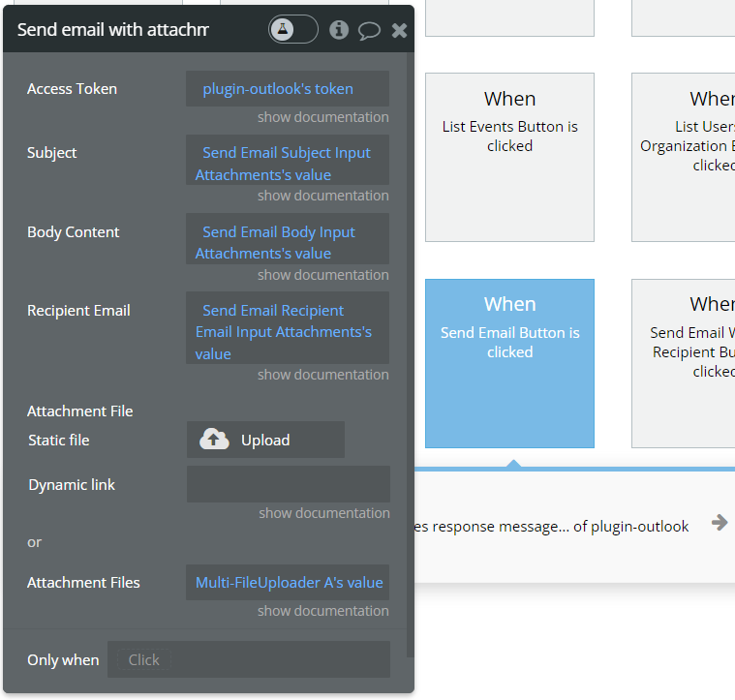
Task: Open the Recipient Email expression field
Action: tap(287, 332)
